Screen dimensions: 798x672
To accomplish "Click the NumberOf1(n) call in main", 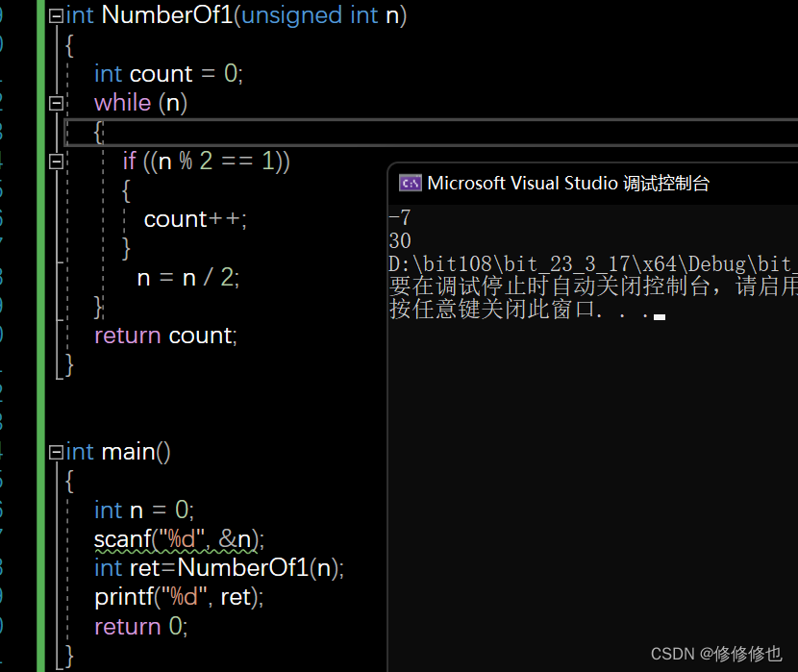I will (x=260, y=568).
